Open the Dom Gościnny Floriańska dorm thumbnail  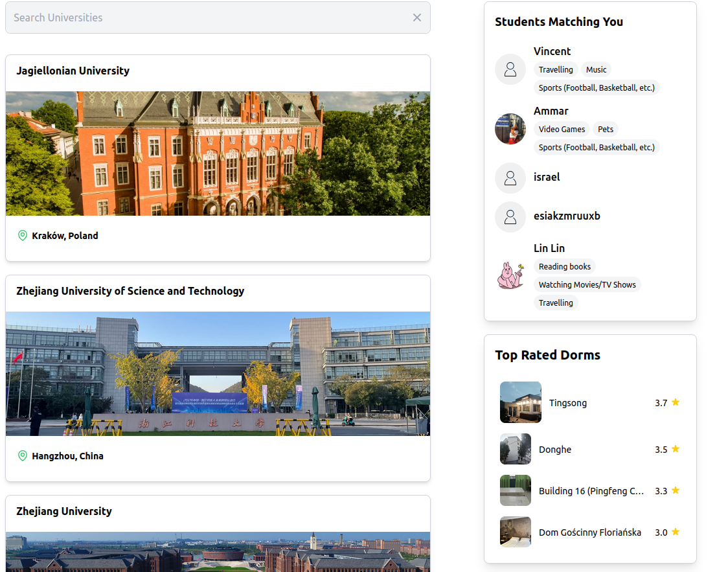click(516, 532)
